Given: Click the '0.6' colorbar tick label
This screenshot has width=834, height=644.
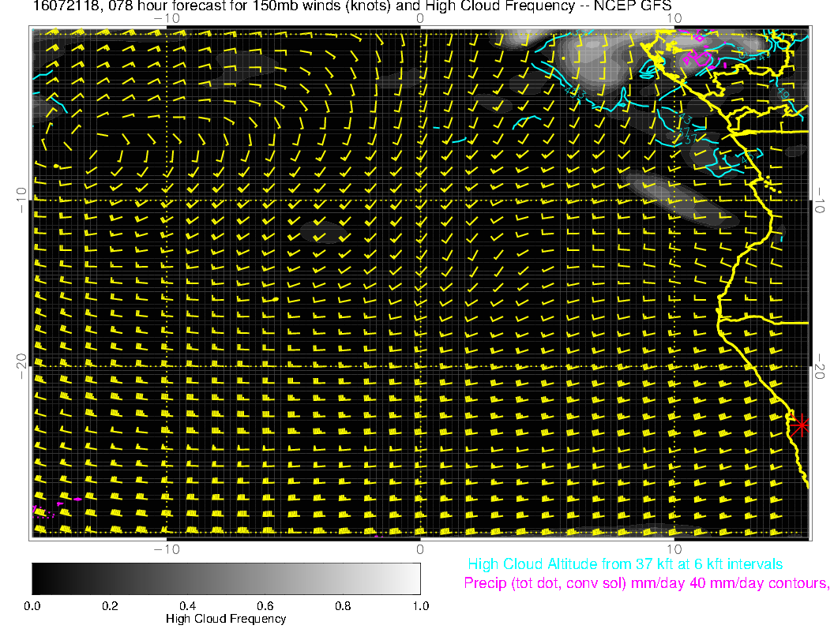Looking at the screenshot, I should tap(265, 606).
